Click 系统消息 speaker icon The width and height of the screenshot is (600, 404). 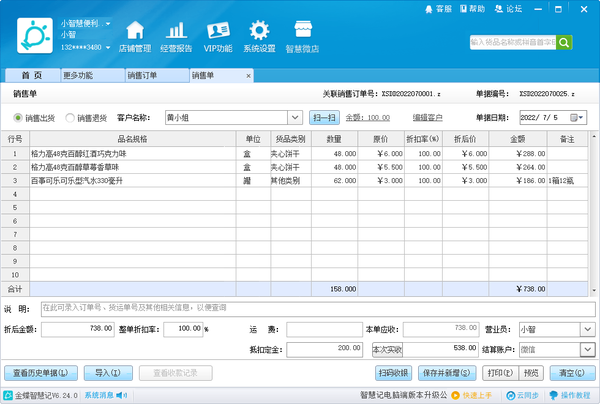[x=122, y=395]
